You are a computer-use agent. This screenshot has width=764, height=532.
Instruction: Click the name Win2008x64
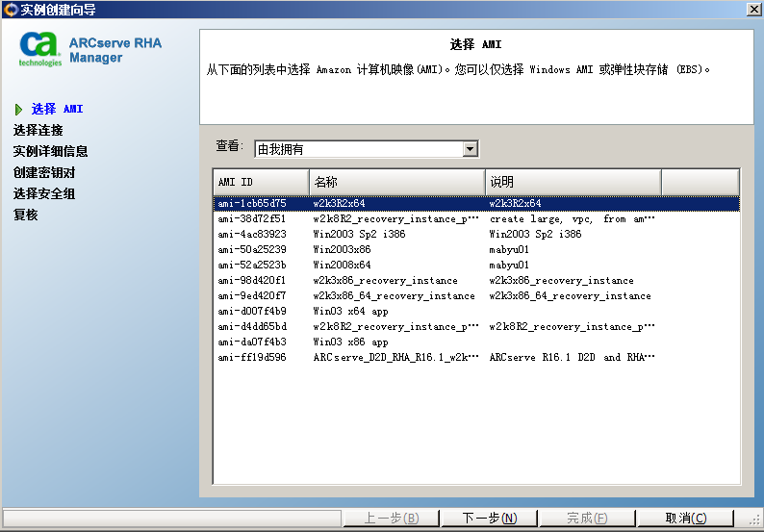[342, 265]
